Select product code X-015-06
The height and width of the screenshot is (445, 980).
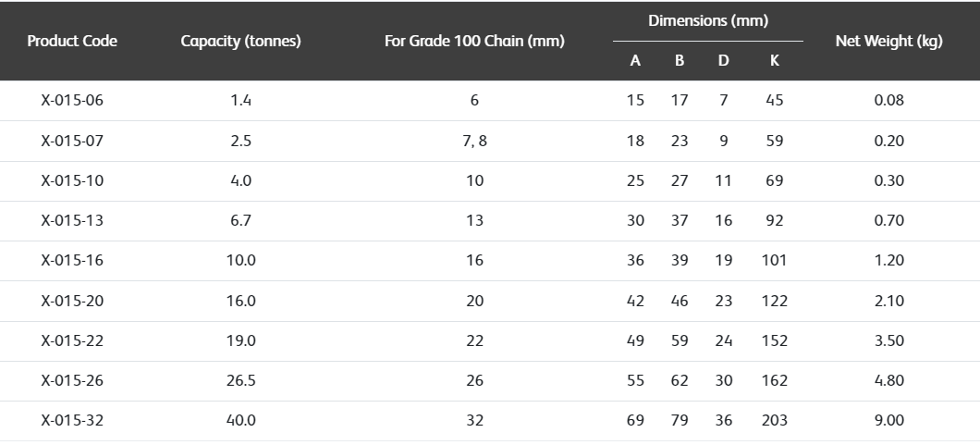72,100
